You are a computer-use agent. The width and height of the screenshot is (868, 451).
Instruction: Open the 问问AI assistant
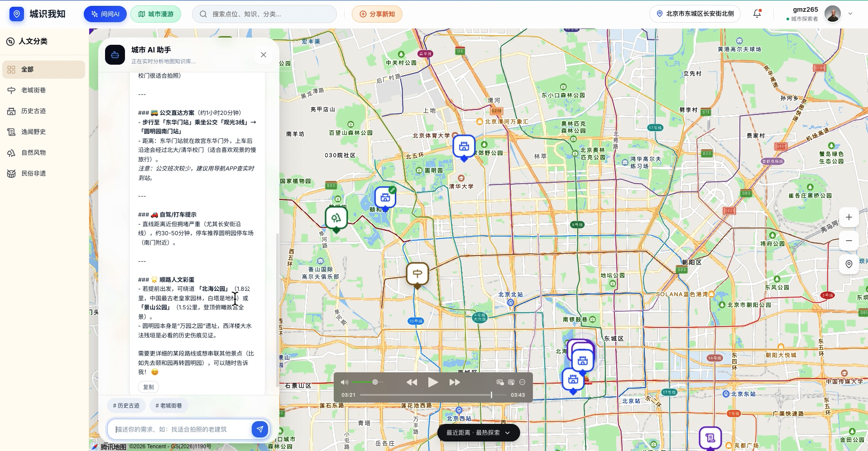pyautogui.click(x=105, y=14)
